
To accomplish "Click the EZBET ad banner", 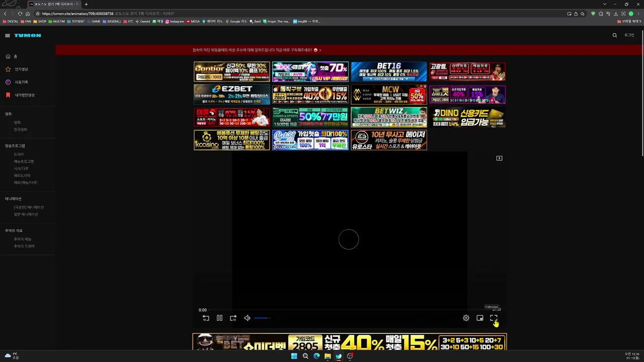I will [231, 95].
